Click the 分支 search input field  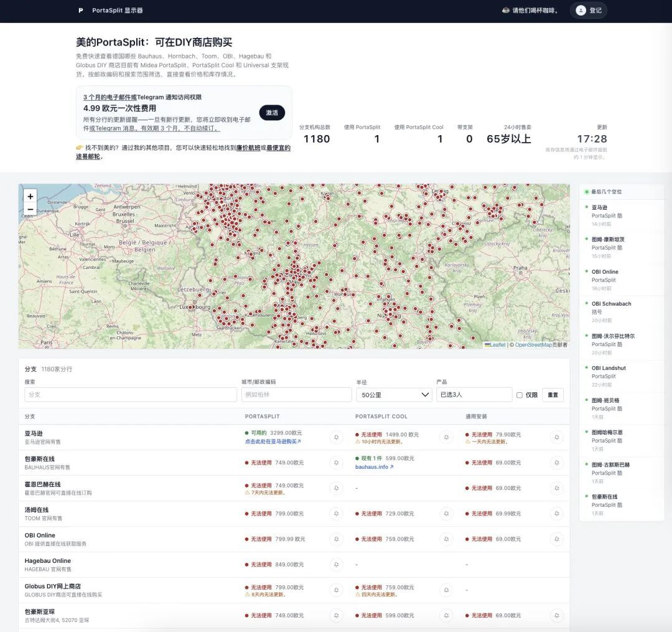[131, 395]
